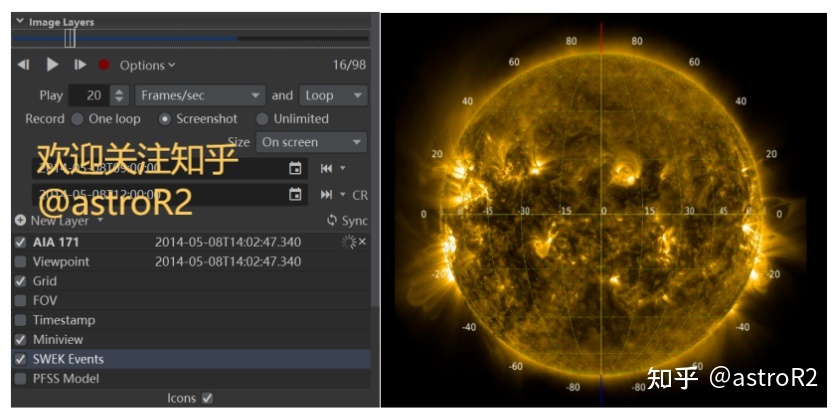This screenshot has width=840, height=413.
Task: Click the red record button
Action: tap(104, 65)
